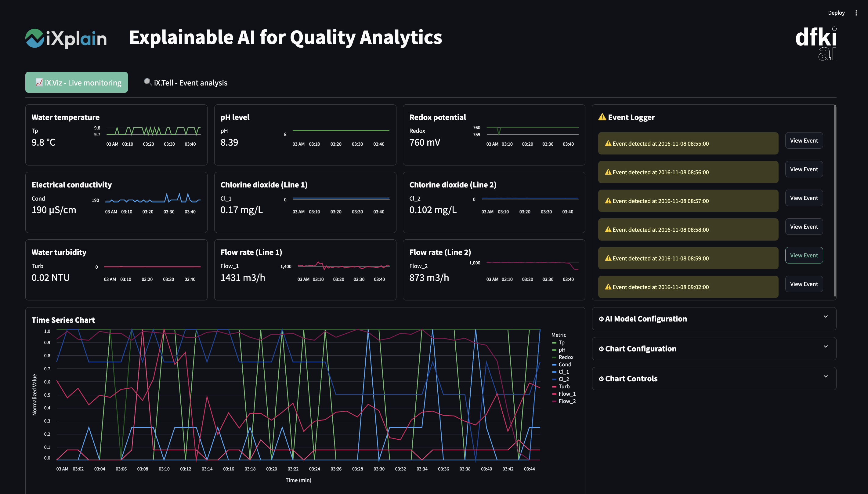Expand the Chart Controls panel

(x=825, y=376)
